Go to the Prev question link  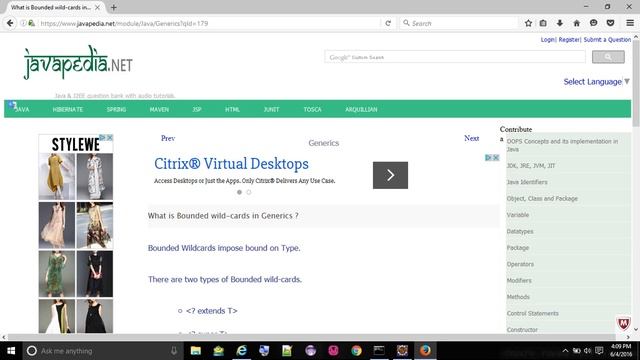tap(168, 138)
